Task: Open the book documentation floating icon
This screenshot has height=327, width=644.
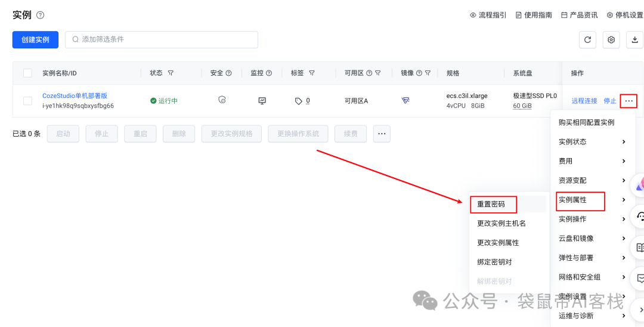Action: [x=639, y=248]
